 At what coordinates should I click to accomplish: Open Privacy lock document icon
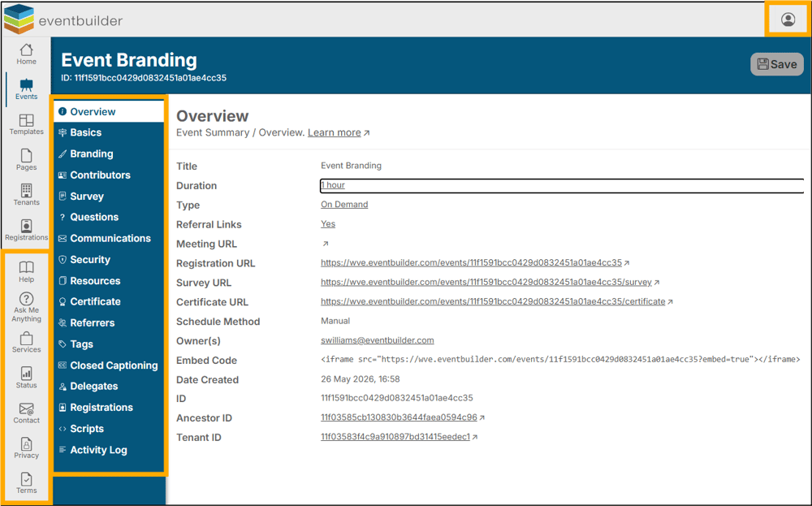[x=27, y=448]
